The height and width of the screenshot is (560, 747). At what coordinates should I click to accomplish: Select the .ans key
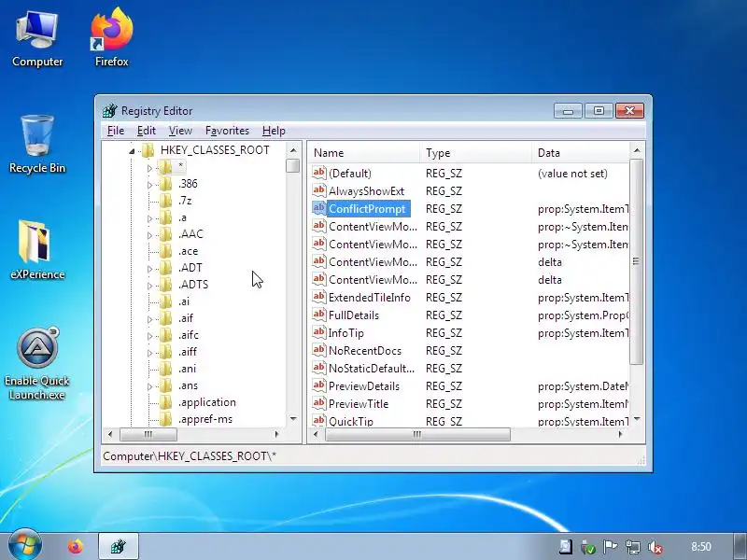click(189, 385)
